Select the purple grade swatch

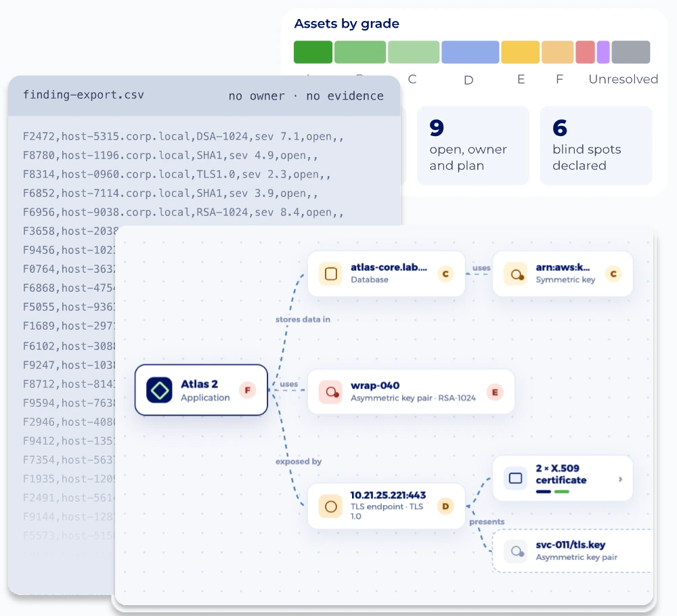(603, 52)
